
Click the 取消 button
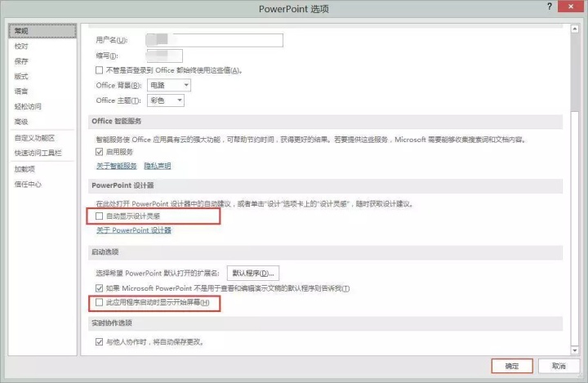coord(559,366)
